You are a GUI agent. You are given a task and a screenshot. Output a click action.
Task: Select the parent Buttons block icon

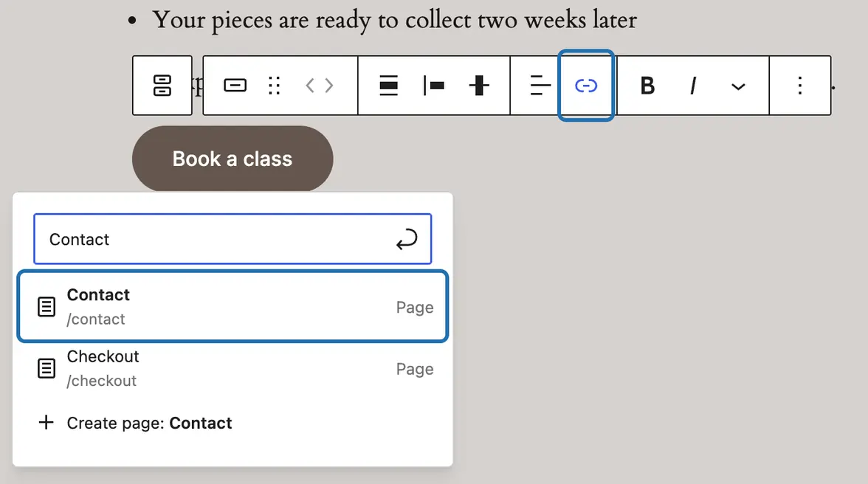162,85
